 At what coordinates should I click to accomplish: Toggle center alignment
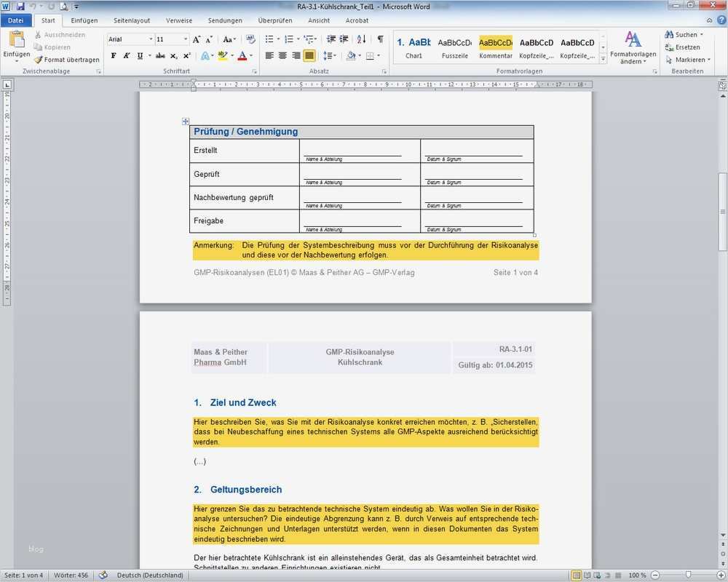[x=282, y=56]
